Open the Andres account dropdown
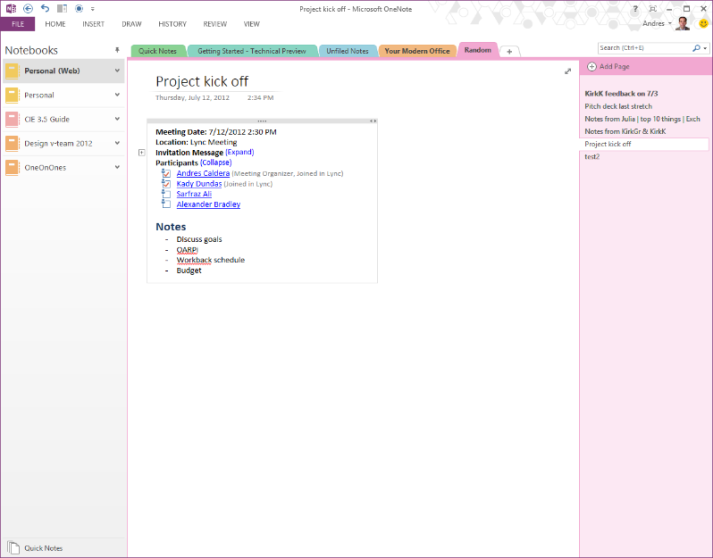This screenshot has width=713, height=558. coord(657,24)
